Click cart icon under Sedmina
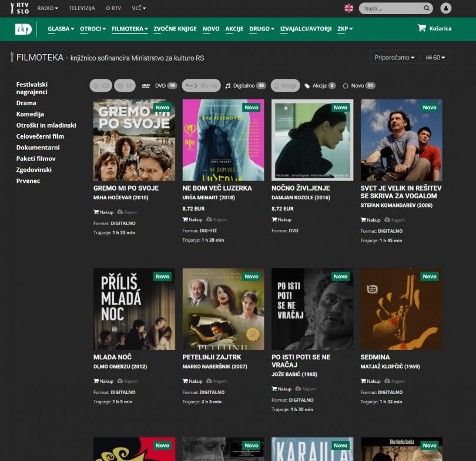 tap(363, 381)
